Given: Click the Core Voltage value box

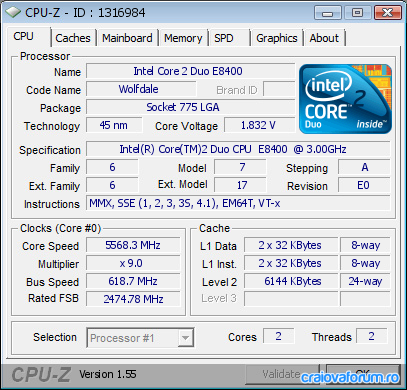Looking at the screenshot, I should click(259, 125).
